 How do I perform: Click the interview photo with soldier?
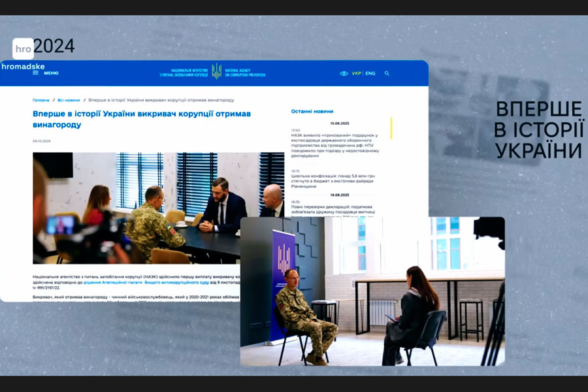(x=372, y=291)
